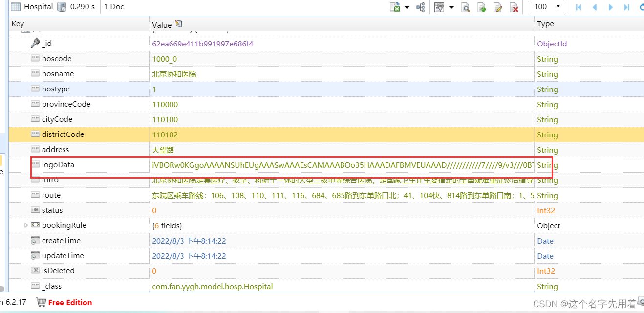Click the hoscode value 1000_0

coord(165,59)
